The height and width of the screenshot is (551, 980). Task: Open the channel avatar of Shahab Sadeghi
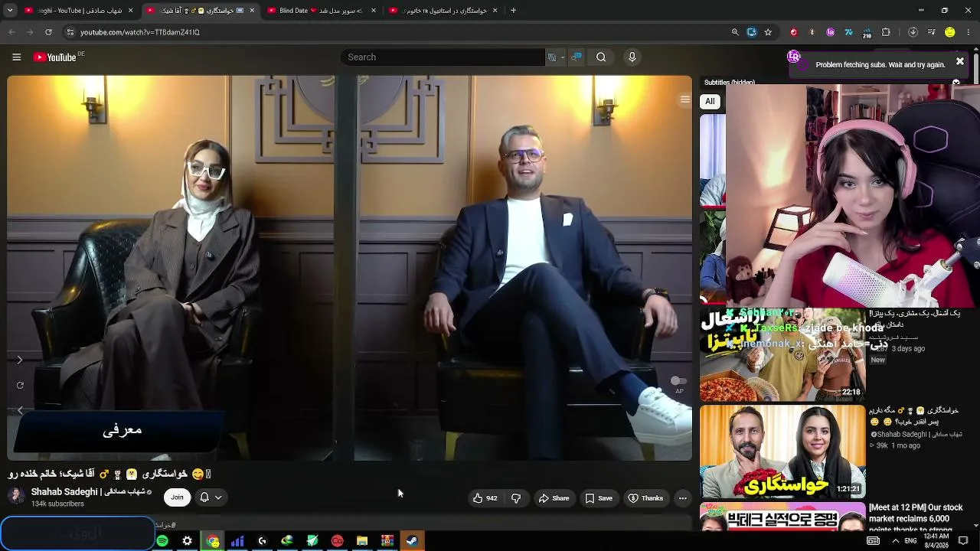(16, 496)
